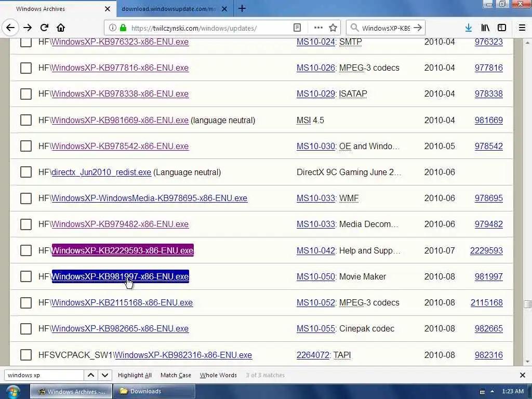Open a new tab with the plus button
The image size is (532, 399).
click(x=242, y=8)
